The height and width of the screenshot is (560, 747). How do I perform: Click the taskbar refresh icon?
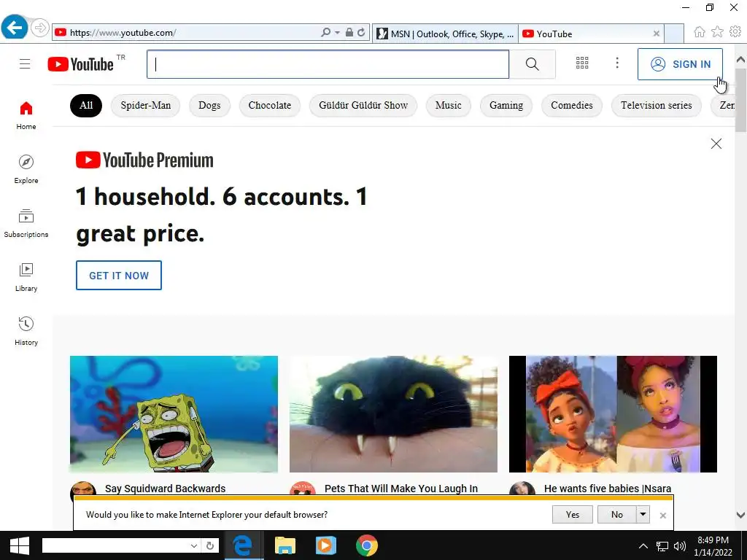tap(210, 545)
